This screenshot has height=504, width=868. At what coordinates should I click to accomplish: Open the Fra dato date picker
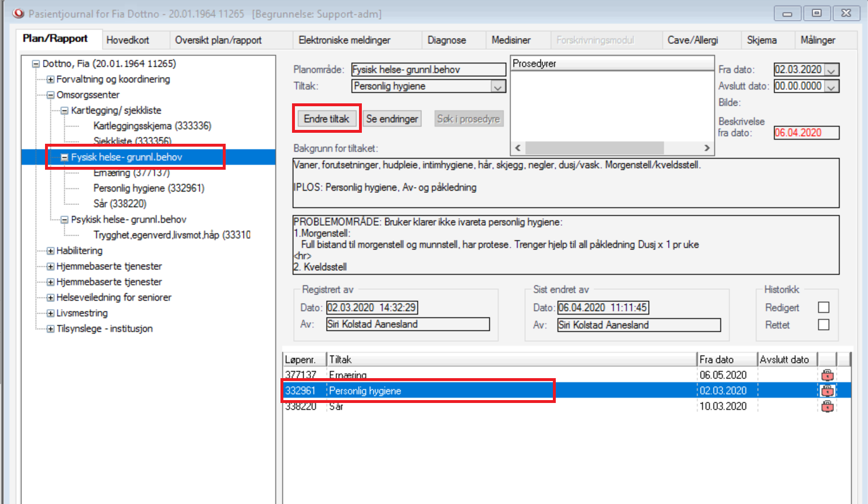click(831, 70)
